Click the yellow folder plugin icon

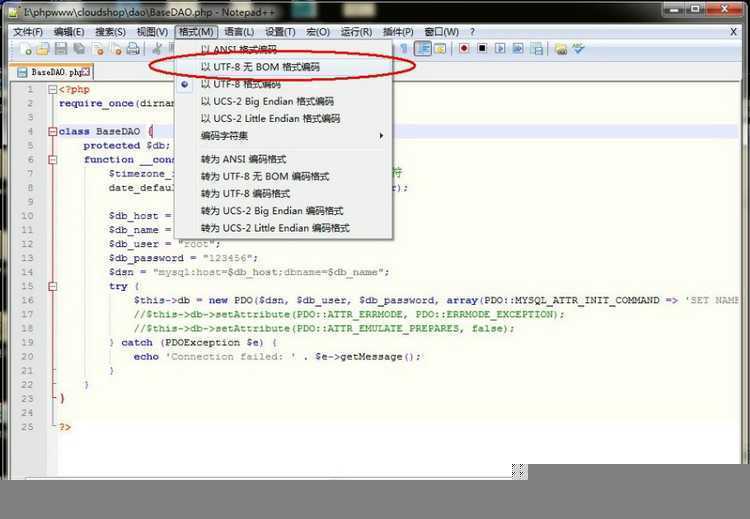pyautogui.click(x=561, y=49)
